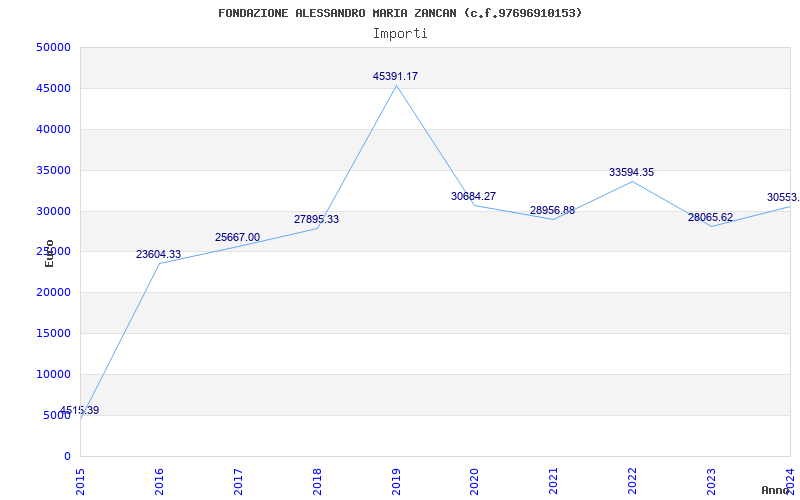Select the 45000 y-axis tick label
The height and width of the screenshot is (500, 800).
54,88
